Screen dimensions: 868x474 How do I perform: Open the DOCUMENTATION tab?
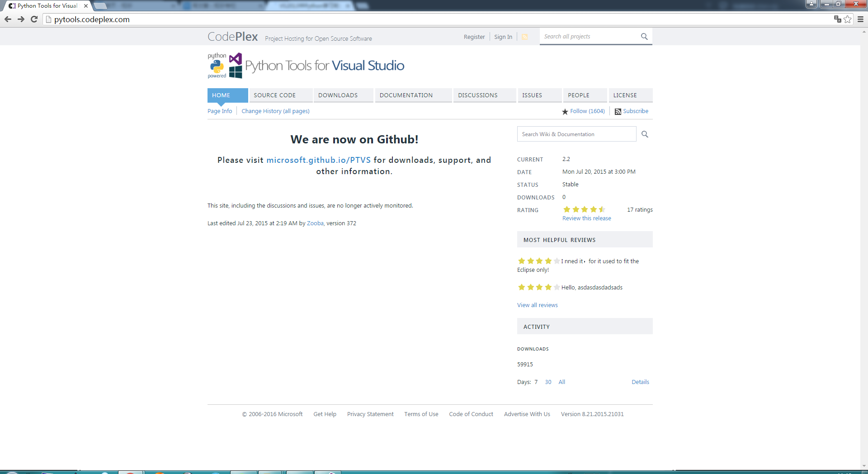[x=413, y=95]
